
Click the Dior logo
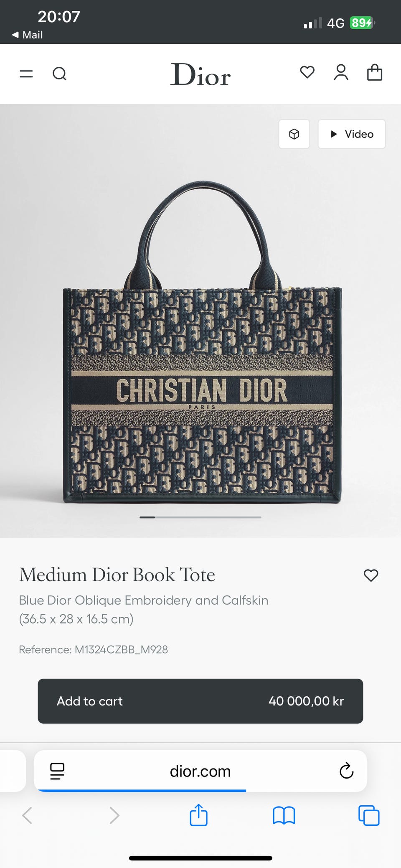tap(200, 74)
